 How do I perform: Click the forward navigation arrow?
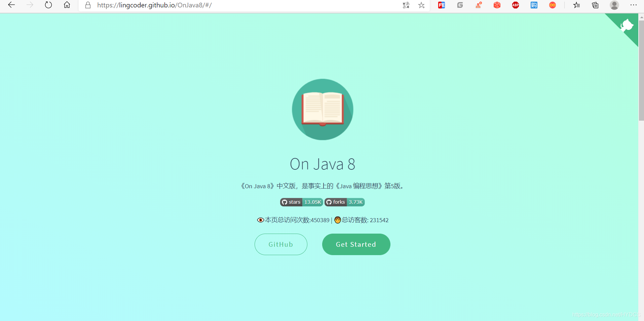[x=30, y=5]
